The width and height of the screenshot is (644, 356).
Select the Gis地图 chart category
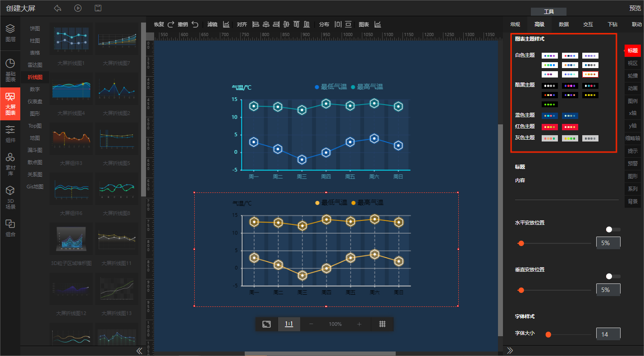(x=35, y=187)
